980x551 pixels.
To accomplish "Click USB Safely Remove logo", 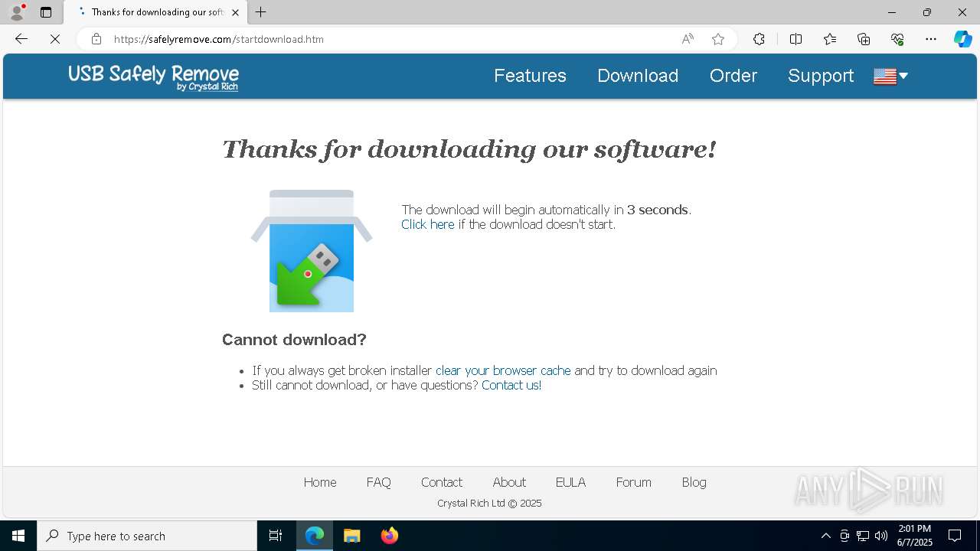I will tap(153, 77).
